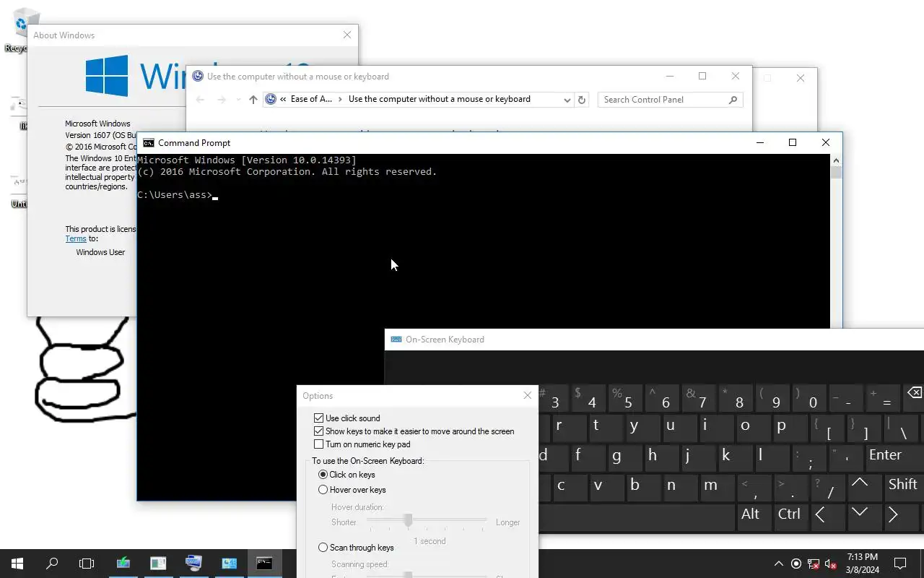Image resolution: width=924 pixels, height=578 pixels.
Task: Click the Command Prompt scrollbar thumb
Action: click(x=837, y=173)
